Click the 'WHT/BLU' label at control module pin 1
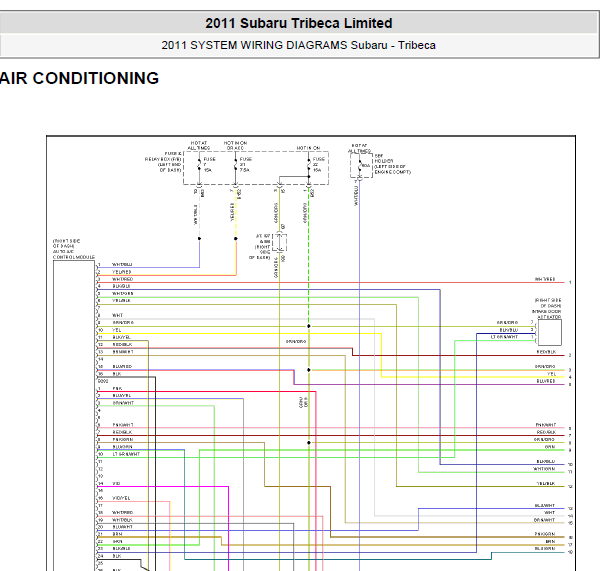The height and width of the screenshot is (571, 600). [122, 264]
